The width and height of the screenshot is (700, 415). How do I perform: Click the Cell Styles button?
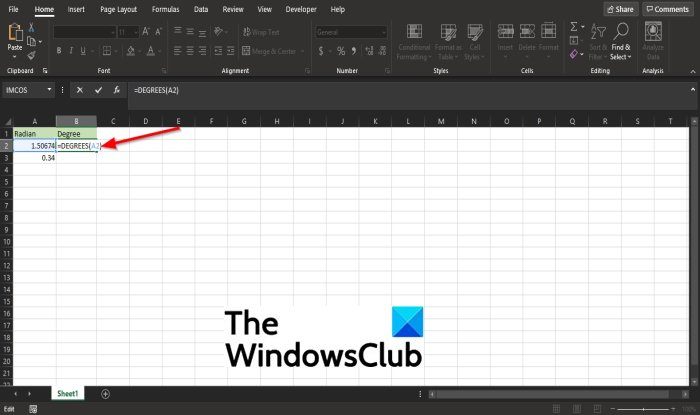[474, 41]
